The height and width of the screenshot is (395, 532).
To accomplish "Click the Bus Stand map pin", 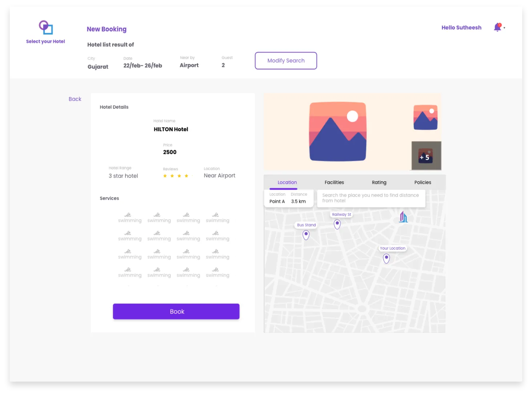I will (306, 235).
